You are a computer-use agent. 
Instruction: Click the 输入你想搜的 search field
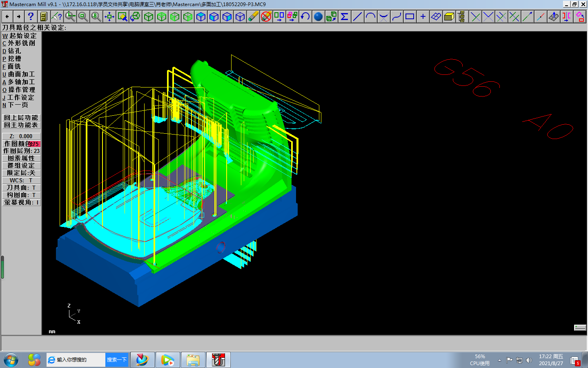76,360
